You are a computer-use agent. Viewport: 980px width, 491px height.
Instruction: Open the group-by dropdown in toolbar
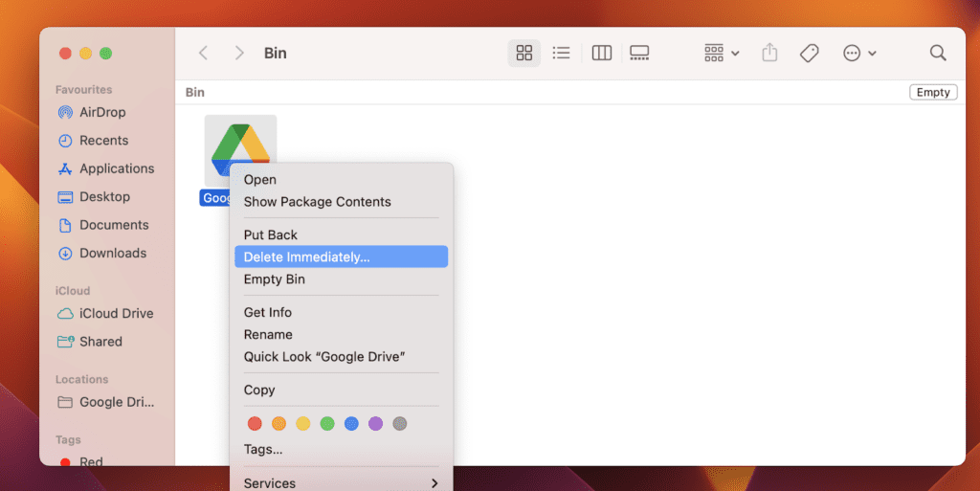[x=722, y=54]
